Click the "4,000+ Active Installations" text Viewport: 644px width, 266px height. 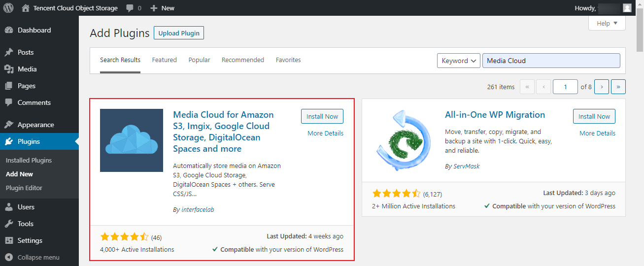137,249
